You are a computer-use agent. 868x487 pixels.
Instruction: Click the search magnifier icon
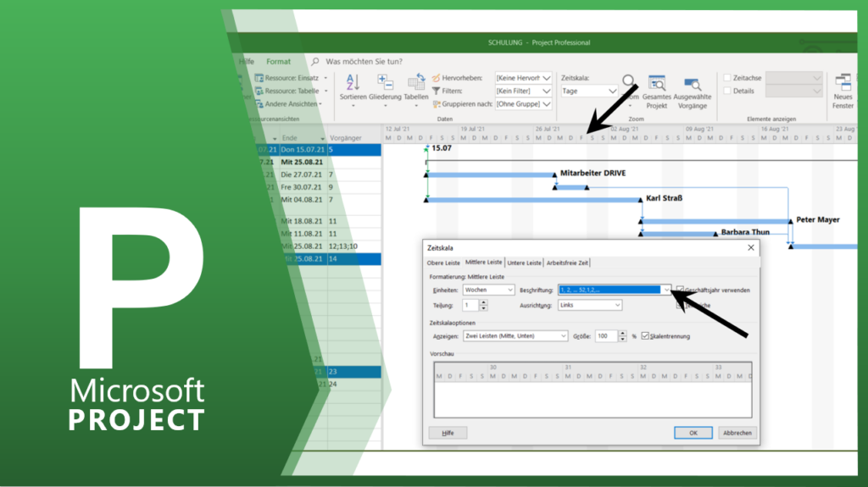click(315, 62)
